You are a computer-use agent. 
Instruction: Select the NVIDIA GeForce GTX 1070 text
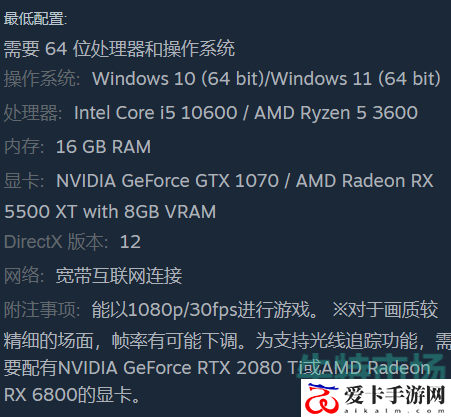point(167,181)
